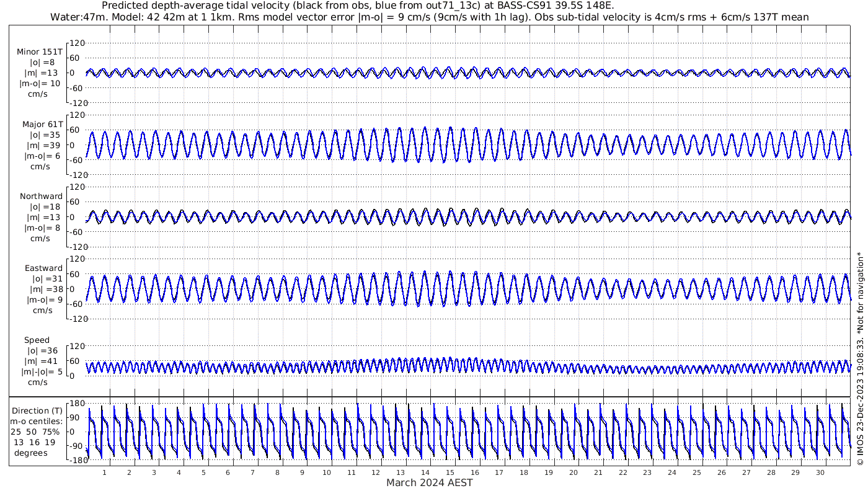This screenshot has height=496, width=868.
Task: Click the day '5' x-axis tick label
Action: [x=203, y=472]
